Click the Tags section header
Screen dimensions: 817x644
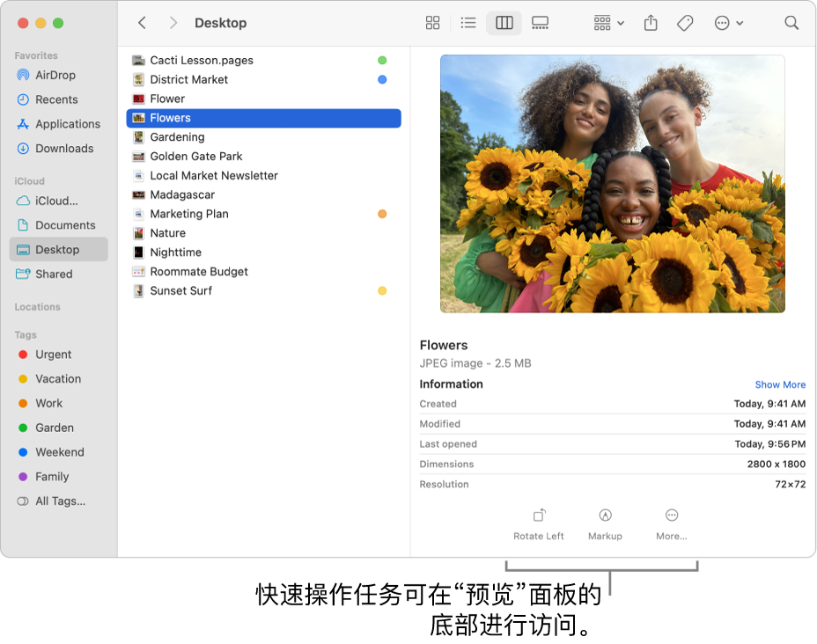click(26, 334)
